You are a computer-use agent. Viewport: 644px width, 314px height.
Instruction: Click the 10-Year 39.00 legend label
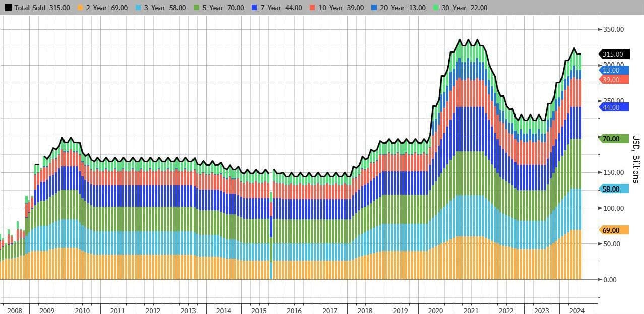point(342,8)
